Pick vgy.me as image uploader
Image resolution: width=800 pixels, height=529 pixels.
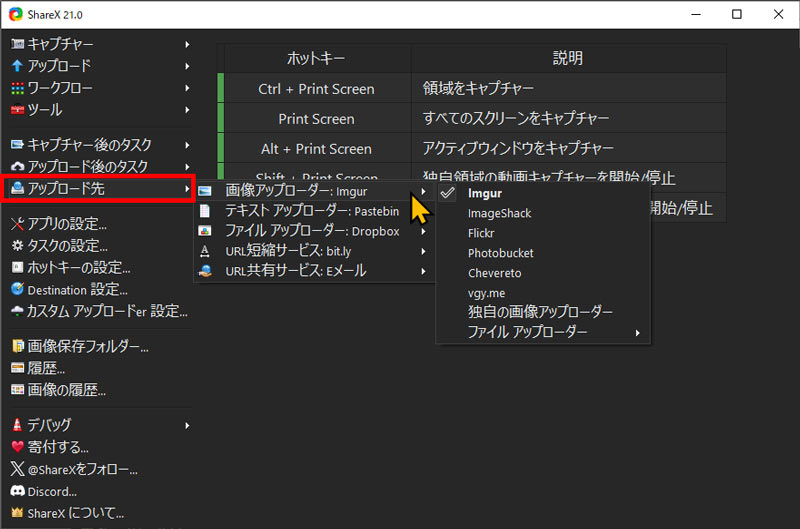coord(486,293)
